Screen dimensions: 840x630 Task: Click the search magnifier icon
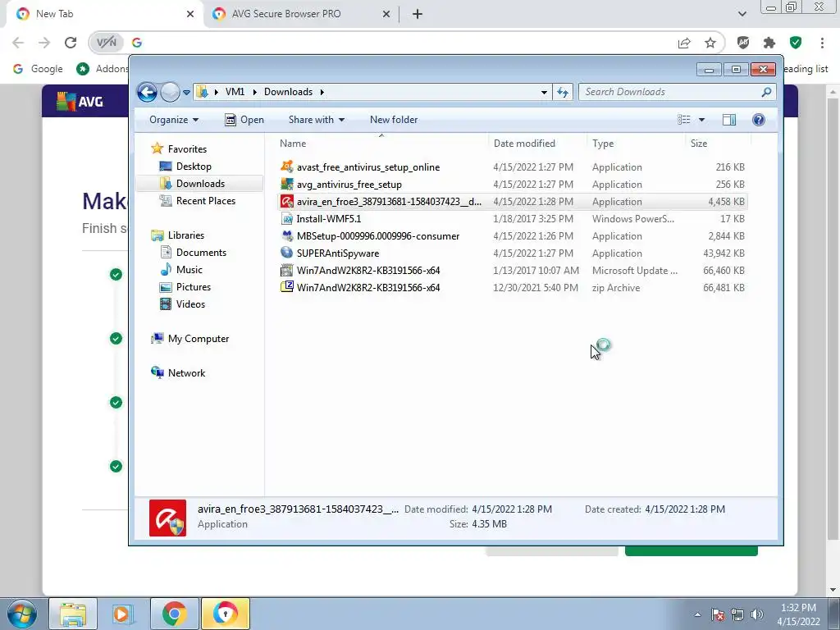pyautogui.click(x=767, y=92)
